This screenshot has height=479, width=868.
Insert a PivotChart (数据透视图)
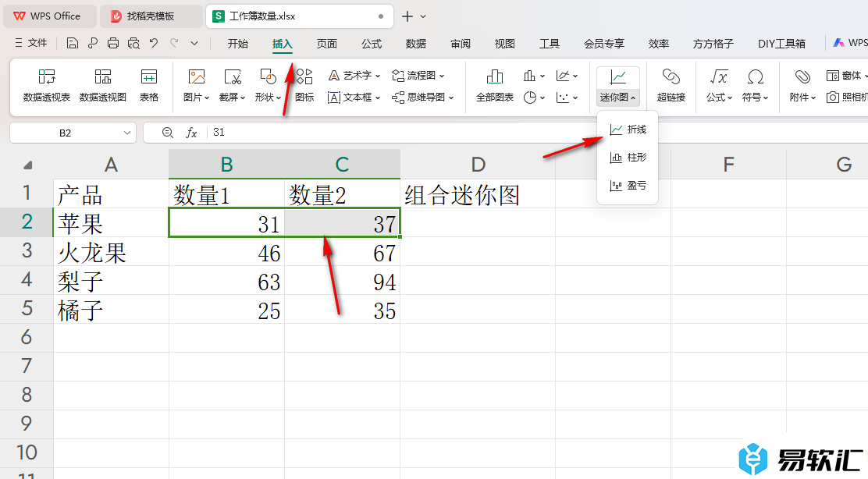(x=103, y=86)
